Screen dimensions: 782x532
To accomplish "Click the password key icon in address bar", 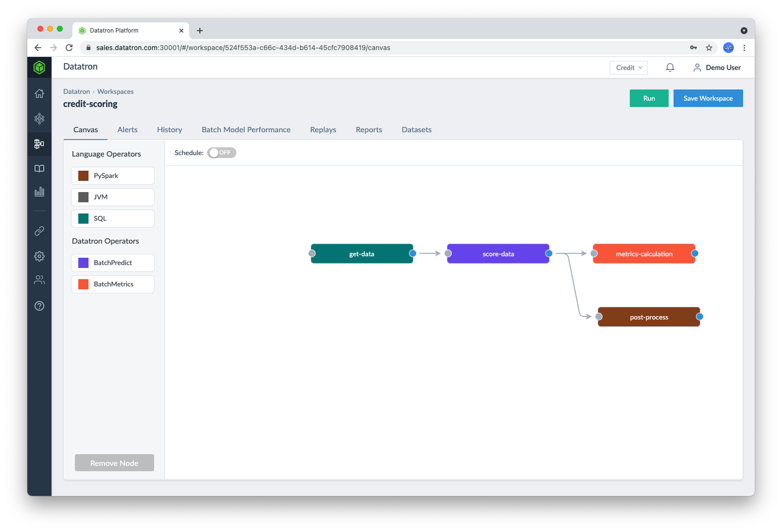I will pos(693,48).
